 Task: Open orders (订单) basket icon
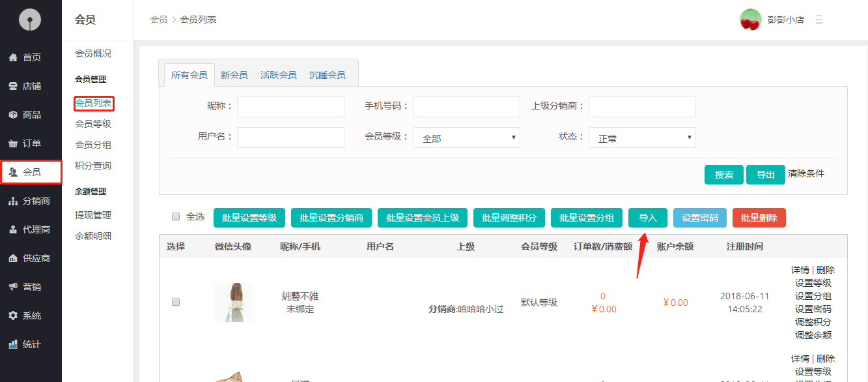point(13,143)
